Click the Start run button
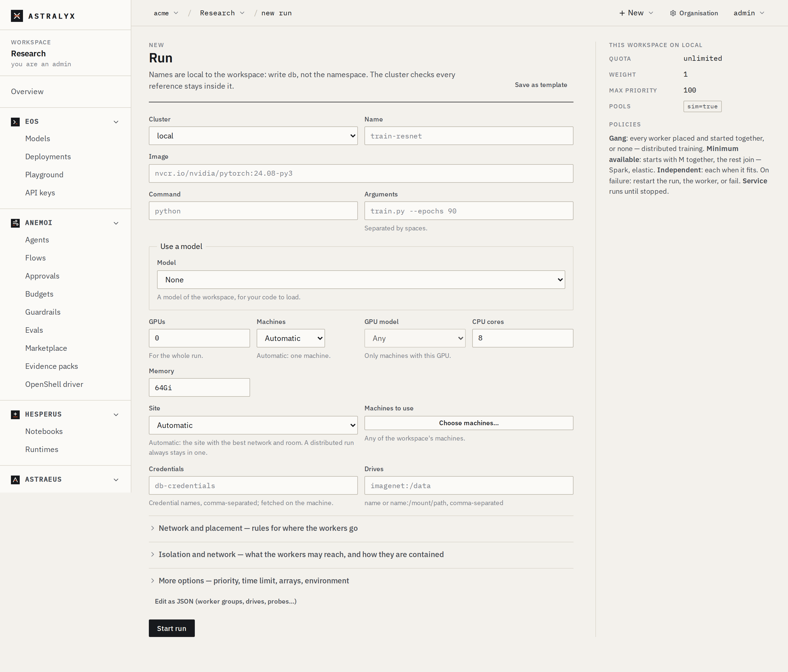This screenshot has height=672, width=788. [x=172, y=628]
